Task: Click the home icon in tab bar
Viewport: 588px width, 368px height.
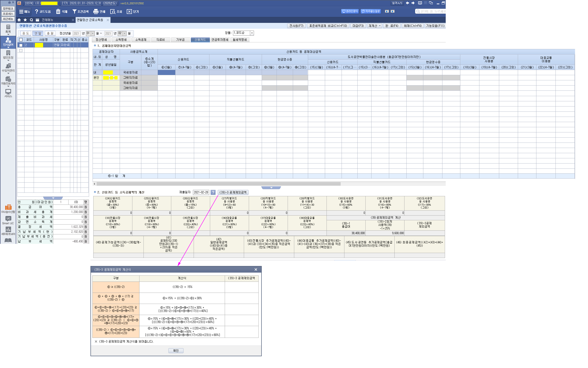Action: point(19,20)
